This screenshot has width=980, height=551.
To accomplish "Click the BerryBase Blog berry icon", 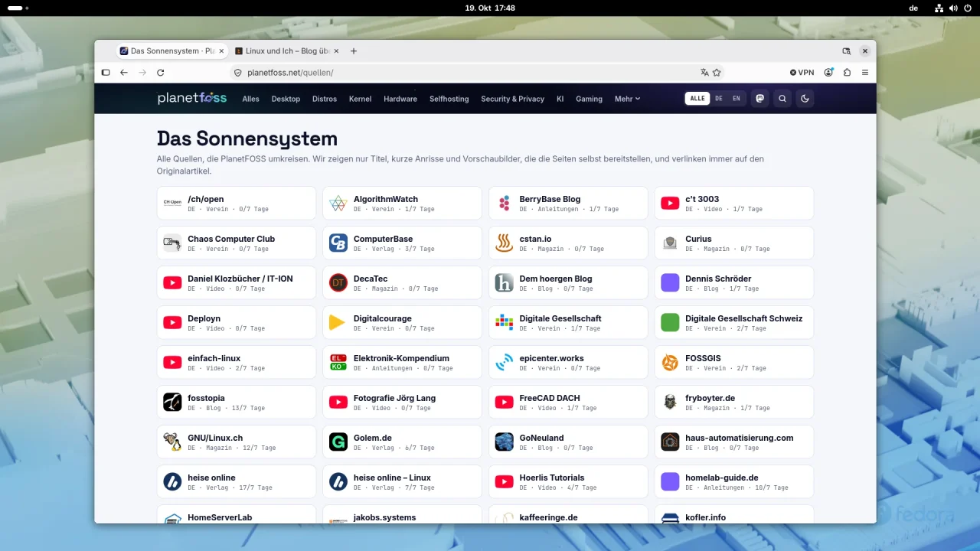I will click(x=504, y=204).
